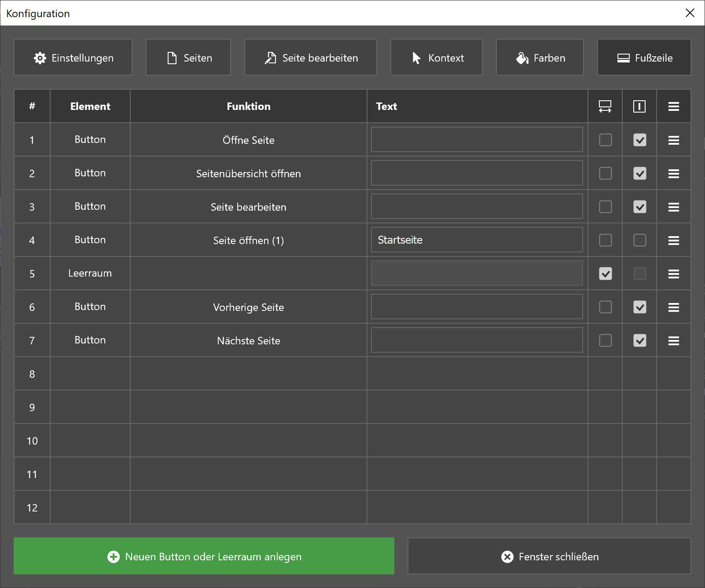Uncheck icon checkbox for Vorherige Seite

click(x=640, y=307)
